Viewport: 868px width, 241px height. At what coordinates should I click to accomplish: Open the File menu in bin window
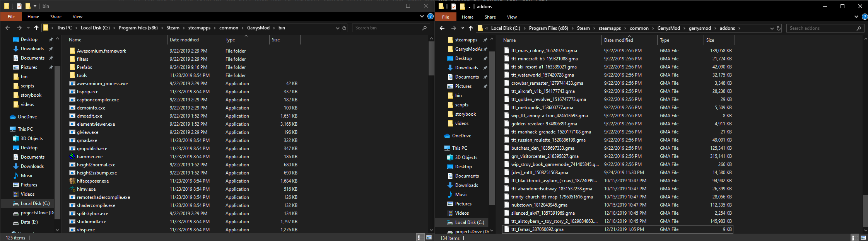[x=11, y=17]
